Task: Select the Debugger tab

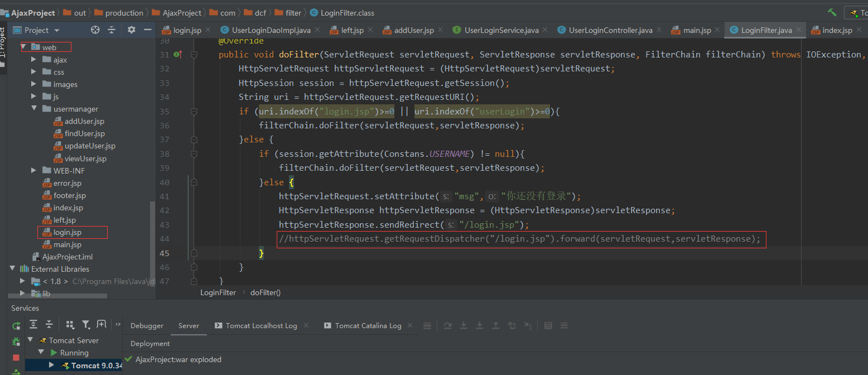Action: (147, 325)
